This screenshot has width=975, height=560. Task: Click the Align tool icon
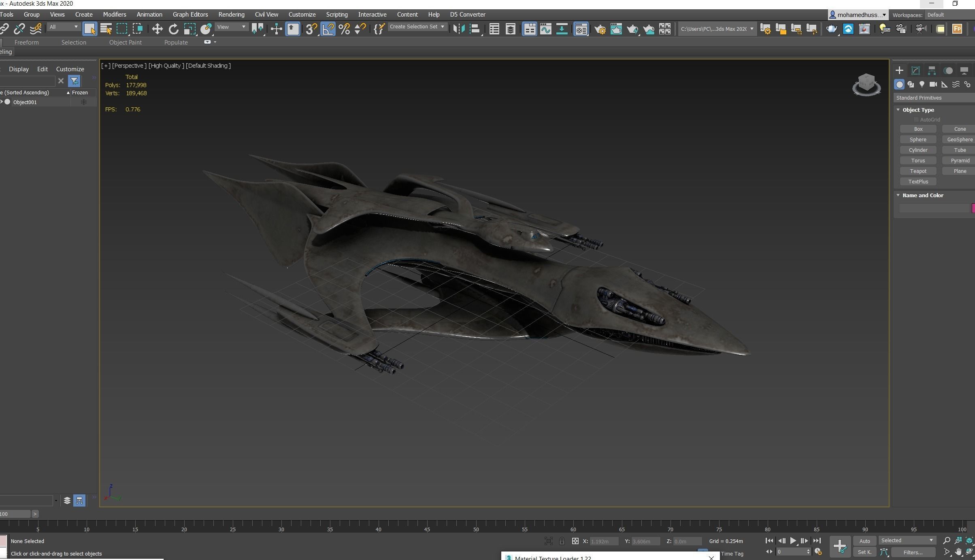click(475, 29)
